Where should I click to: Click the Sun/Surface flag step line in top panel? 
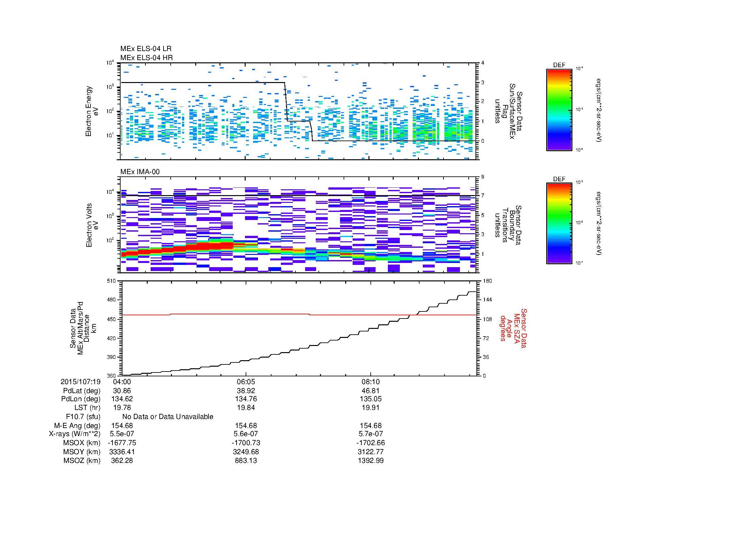[298, 111]
